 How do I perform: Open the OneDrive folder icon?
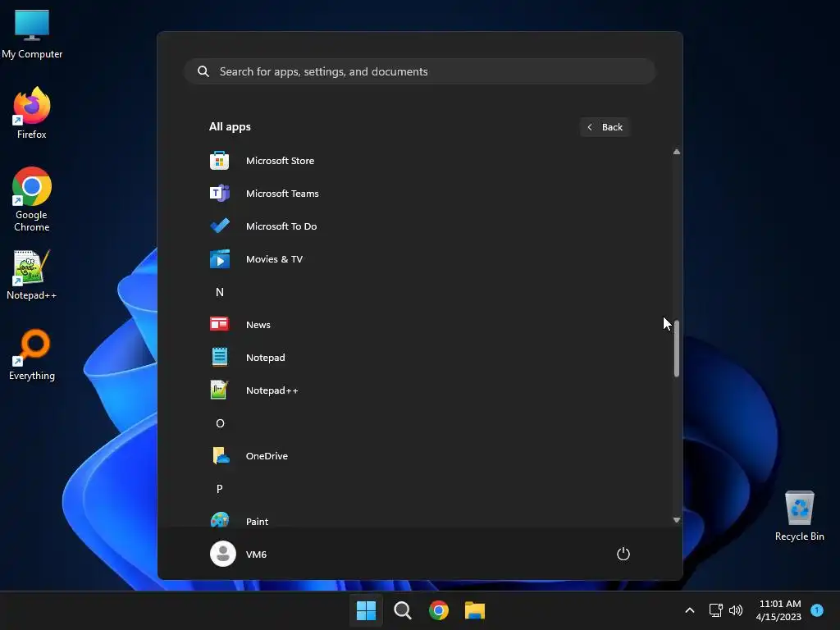[x=220, y=456]
